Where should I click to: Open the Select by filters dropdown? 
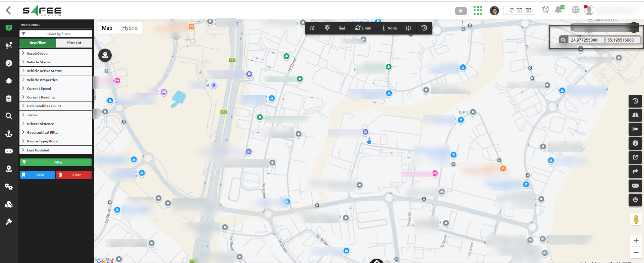pos(56,34)
